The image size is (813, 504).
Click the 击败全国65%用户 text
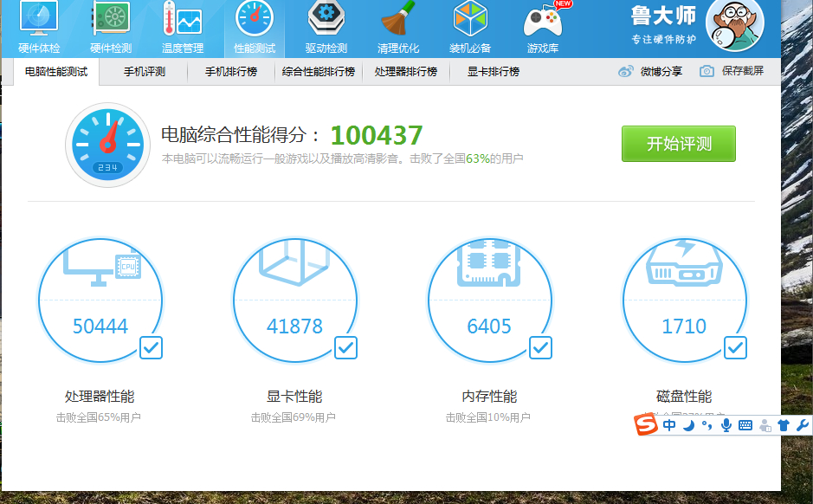pyautogui.click(x=99, y=417)
